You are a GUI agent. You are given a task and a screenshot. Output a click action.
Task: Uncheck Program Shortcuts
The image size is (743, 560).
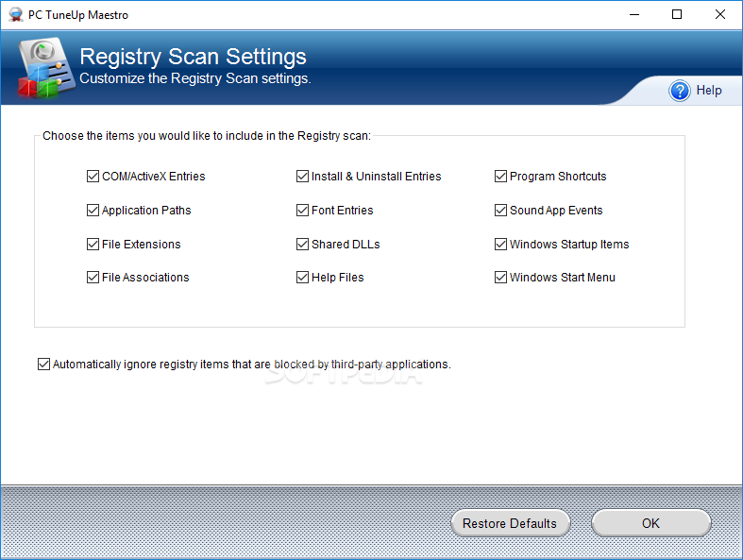(501, 177)
